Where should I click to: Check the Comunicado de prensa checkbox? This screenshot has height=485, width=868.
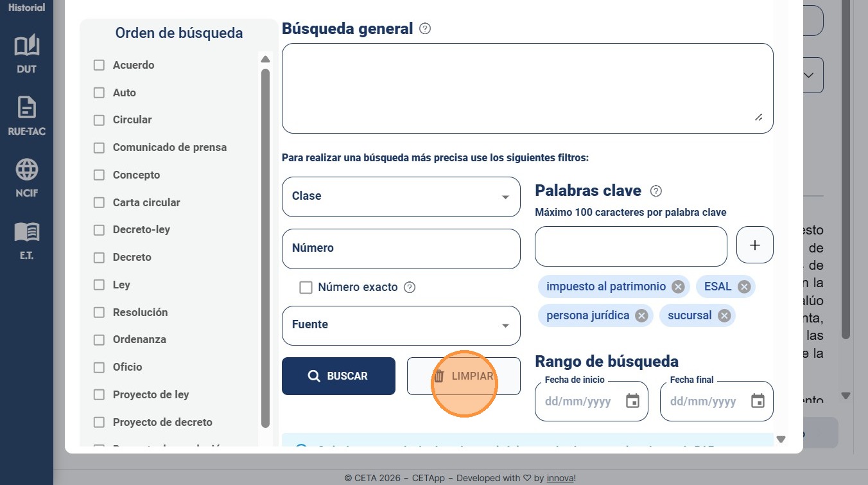99,148
